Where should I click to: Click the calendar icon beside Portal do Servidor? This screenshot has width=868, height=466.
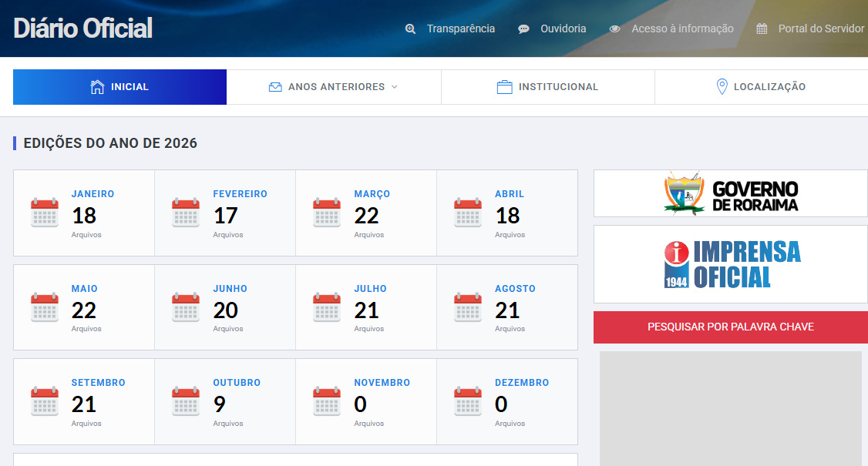[762, 28]
